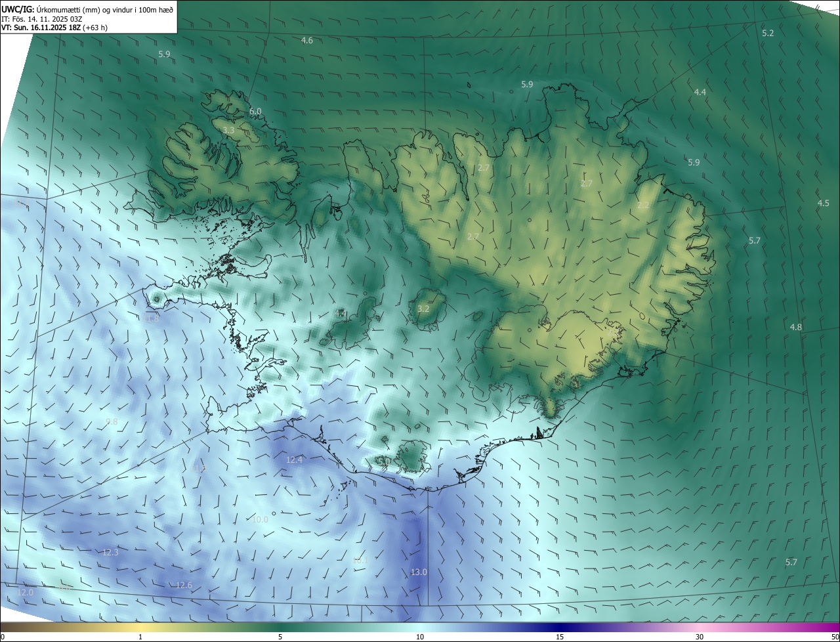Click the 12.3 value label
Screen dimensions: 840x642
[110, 553]
